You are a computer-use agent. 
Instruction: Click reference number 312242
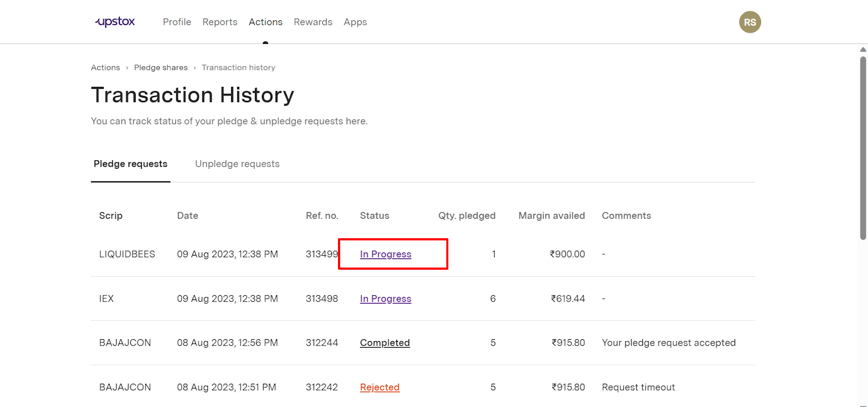pyautogui.click(x=322, y=387)
